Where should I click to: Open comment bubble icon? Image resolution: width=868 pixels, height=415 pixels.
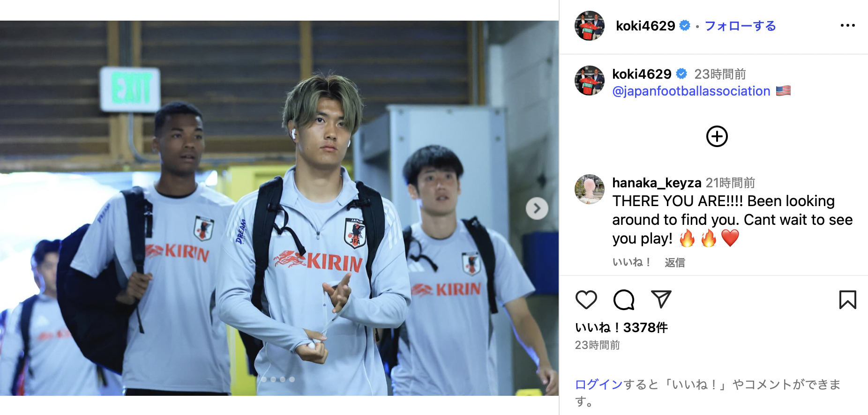pyautogui.click(x=624, y=300)
